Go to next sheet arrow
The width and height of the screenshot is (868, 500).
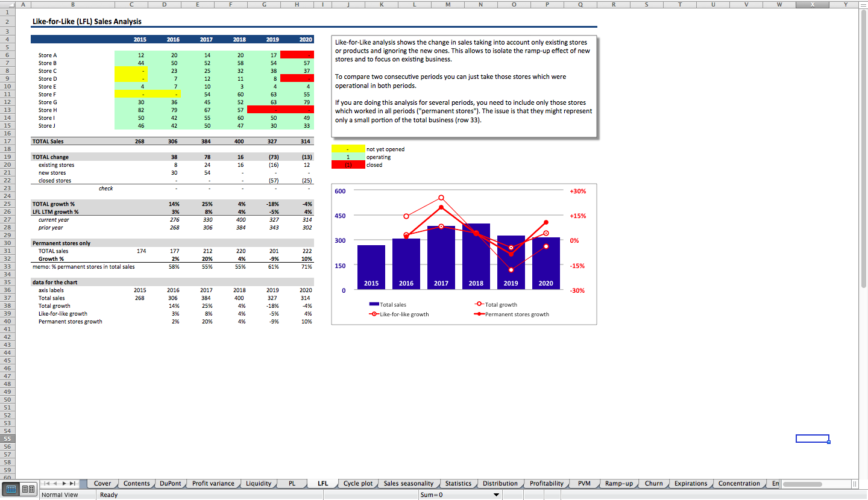coord(64,484)
